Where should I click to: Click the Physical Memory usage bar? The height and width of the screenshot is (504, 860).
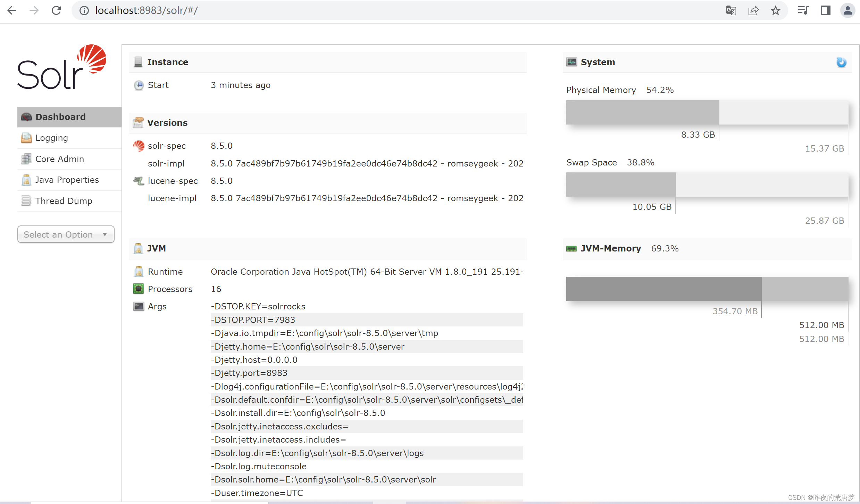tap(642, 112)
